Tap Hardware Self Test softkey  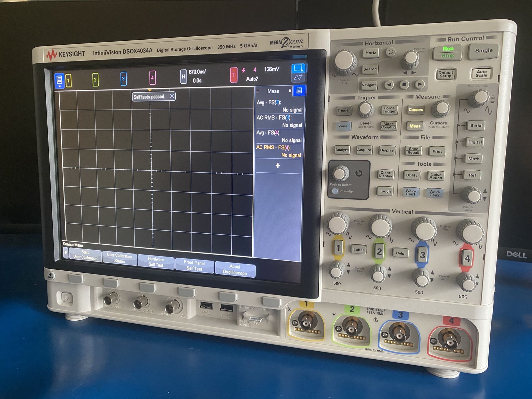coord(156,262)
